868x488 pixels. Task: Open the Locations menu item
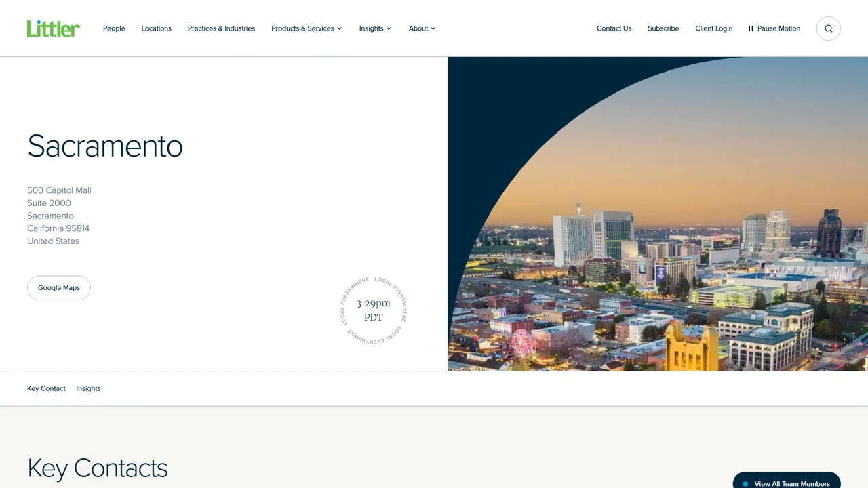click(x=156, y=28)
